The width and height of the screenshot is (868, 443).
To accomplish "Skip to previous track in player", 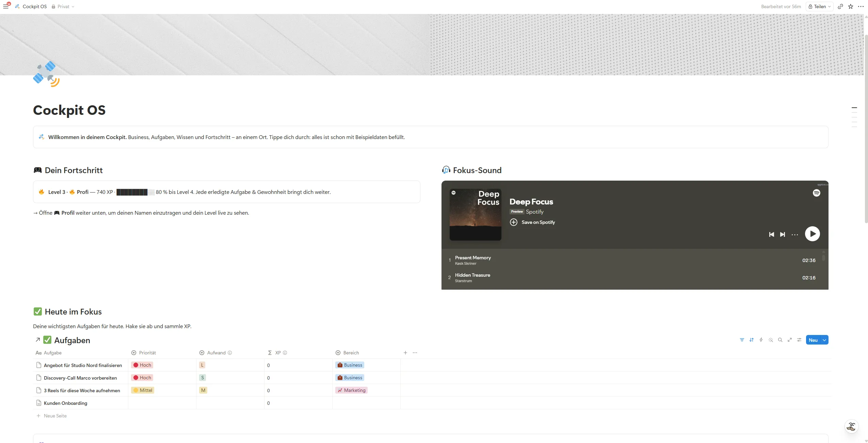I will pyautogui.click(x=771, y=234).
